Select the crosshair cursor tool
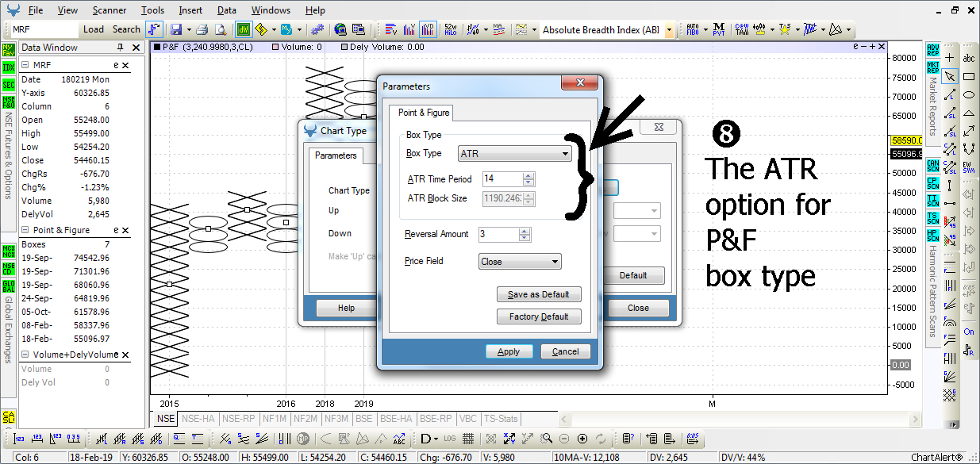 (x=951, y=58)
